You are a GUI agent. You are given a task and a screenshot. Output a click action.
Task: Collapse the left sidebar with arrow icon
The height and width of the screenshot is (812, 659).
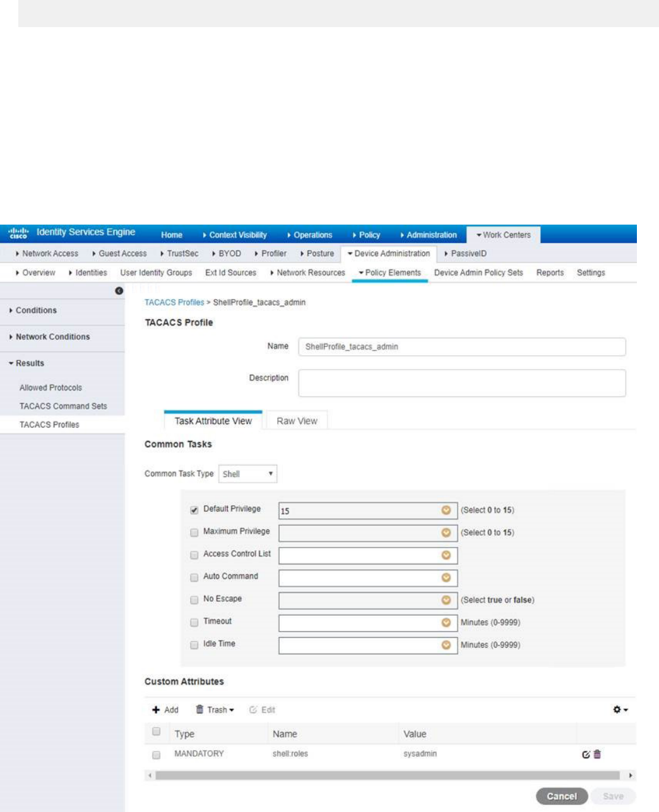tap(118, 290)
